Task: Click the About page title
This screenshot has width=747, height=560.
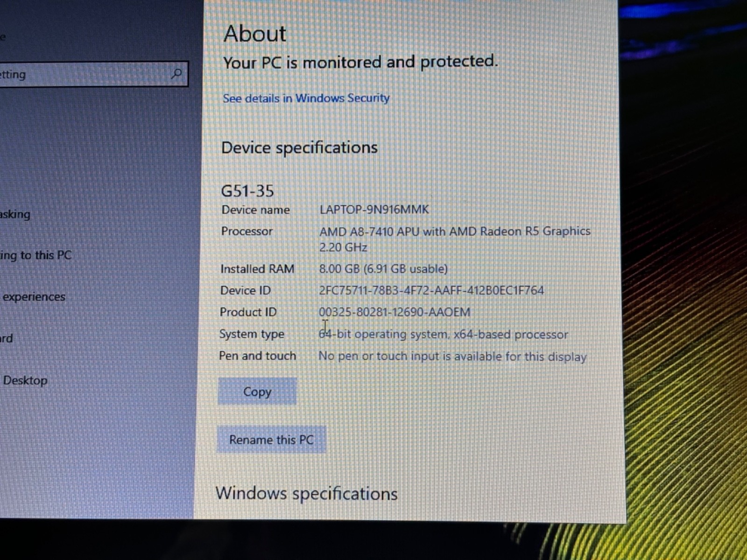Action: pos(255,34)
